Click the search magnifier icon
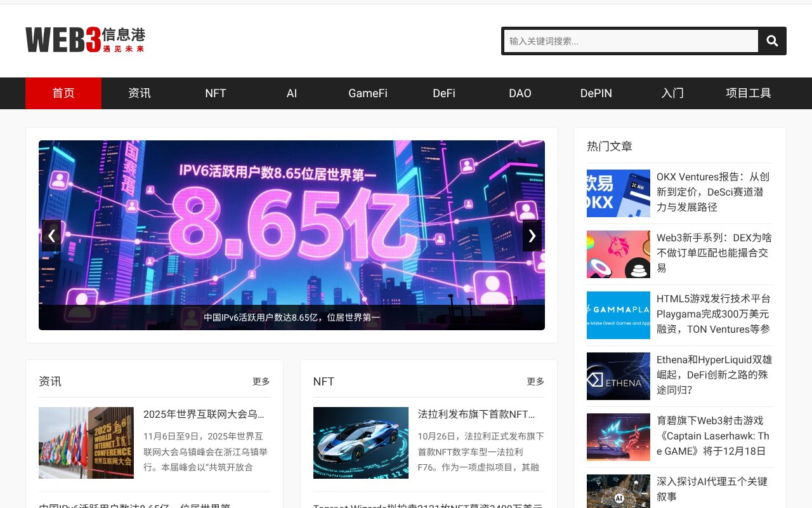Viewport: 812px width, 508px height. [771, 41]
